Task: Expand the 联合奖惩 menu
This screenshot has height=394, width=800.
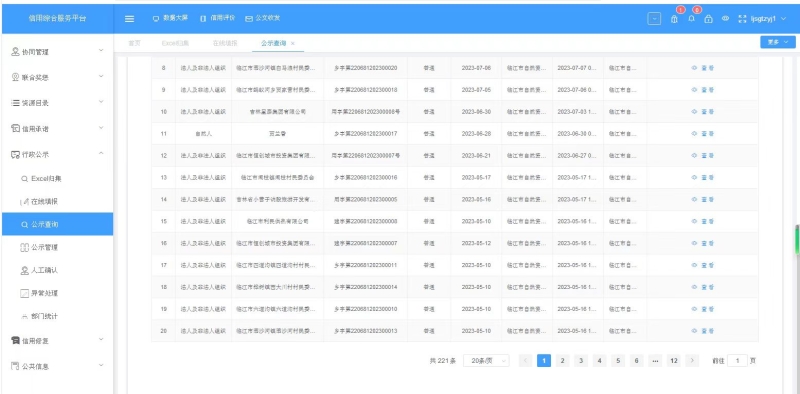Action: coord(58,77)
